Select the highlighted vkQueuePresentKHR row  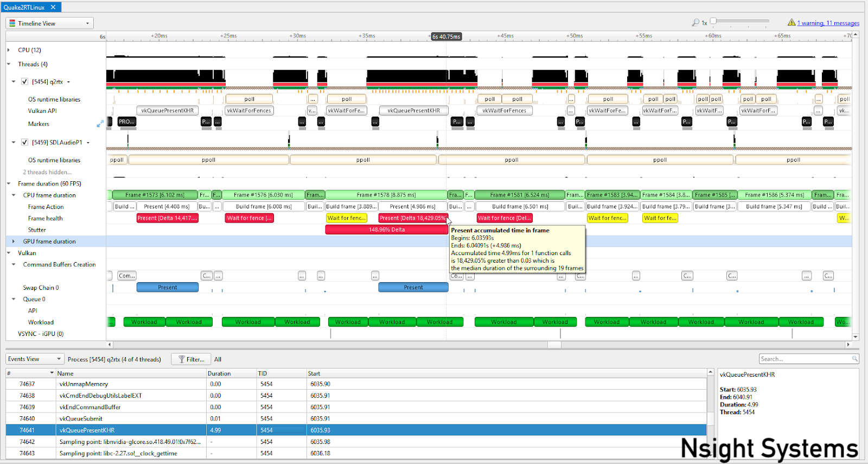tap(356, 430)
